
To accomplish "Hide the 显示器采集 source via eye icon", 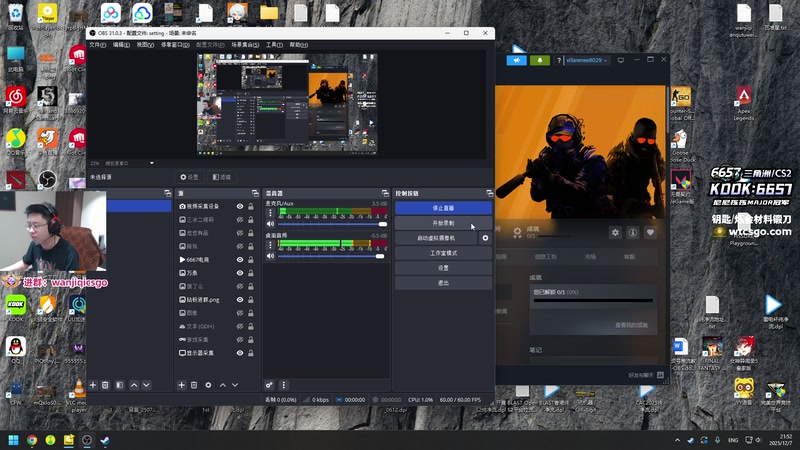I will pos(240,353).
